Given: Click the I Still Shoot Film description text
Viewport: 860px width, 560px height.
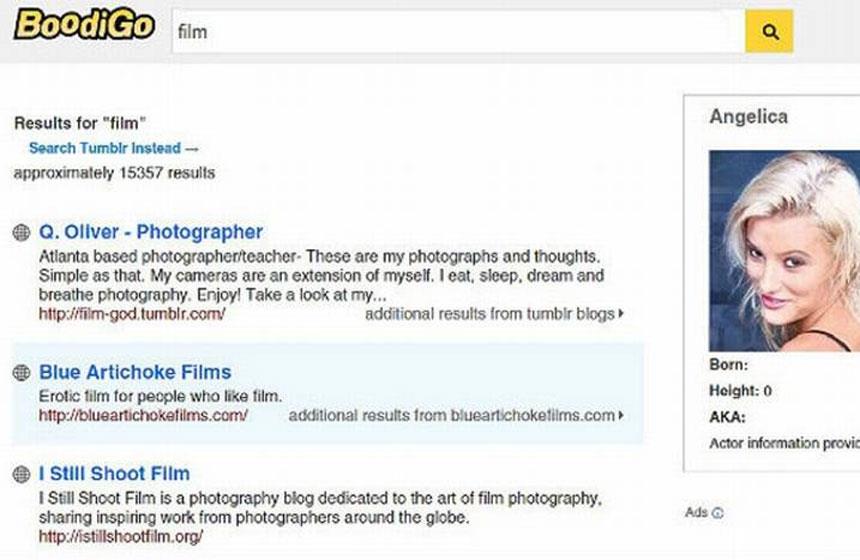Looking at the screenshot, I should tap(320, 508).
